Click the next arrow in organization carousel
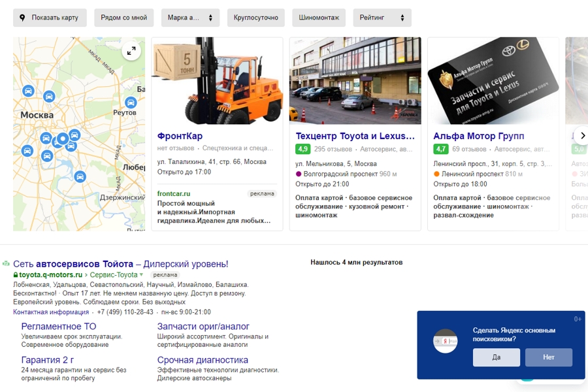The image size is (588, 392). coord(581,136)
